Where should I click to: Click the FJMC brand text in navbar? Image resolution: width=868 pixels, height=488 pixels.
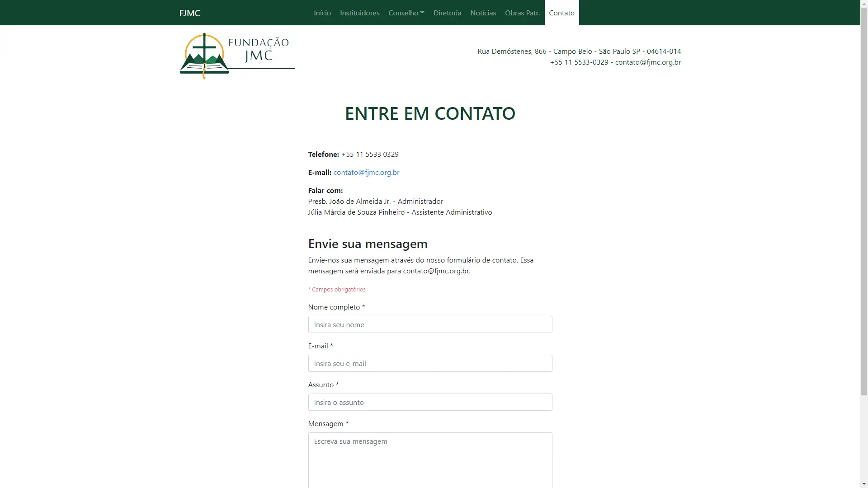189,13
